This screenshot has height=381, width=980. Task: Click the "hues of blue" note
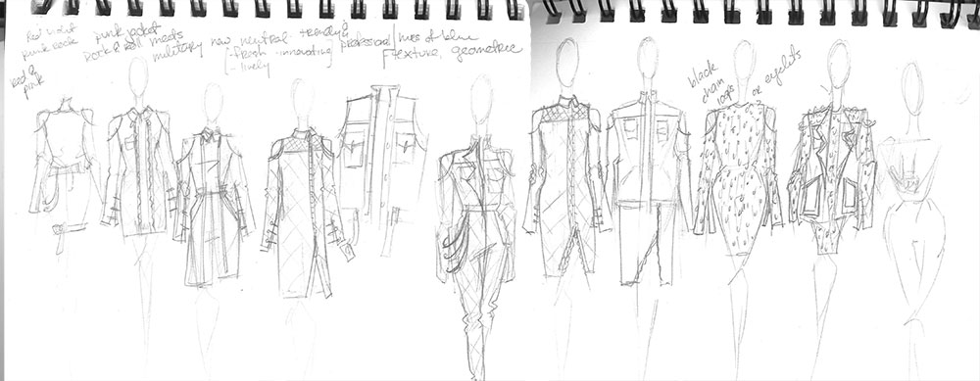click(438, 39)
